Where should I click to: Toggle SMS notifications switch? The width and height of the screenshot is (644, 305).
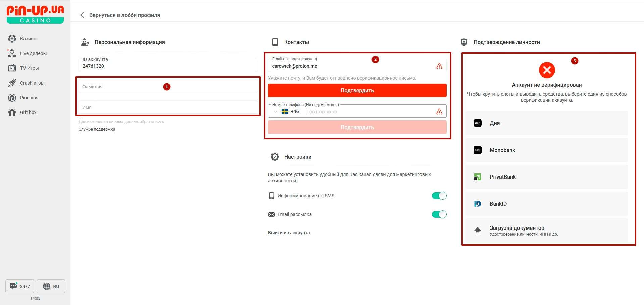coord(439,196)
